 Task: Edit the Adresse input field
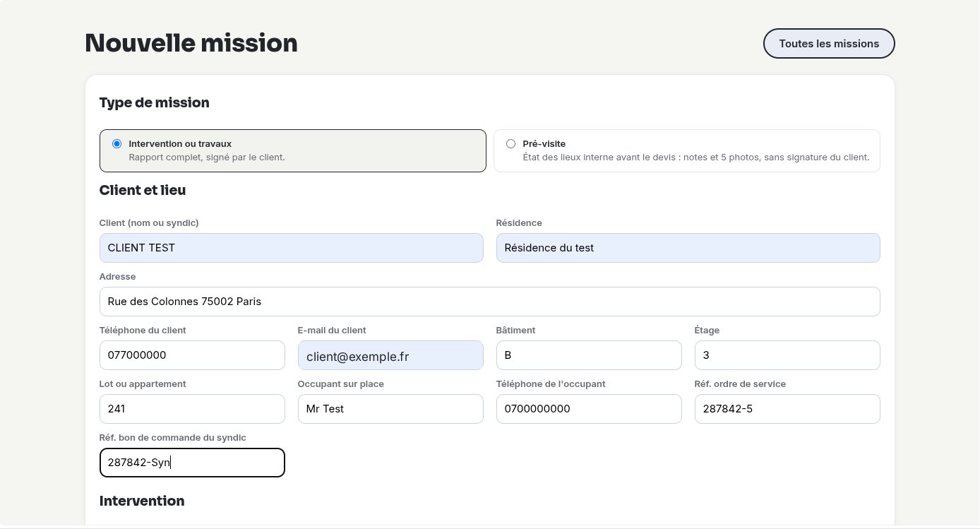[x=490, y=302]
